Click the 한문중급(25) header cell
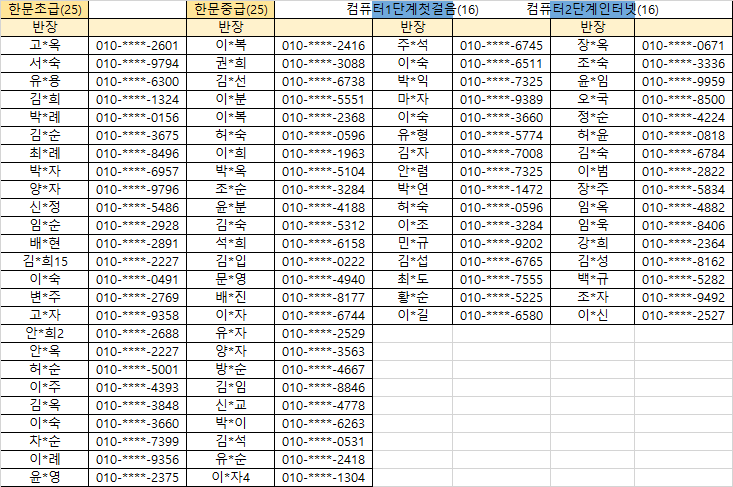The image size is (733, 487). [x=231, y=9]
